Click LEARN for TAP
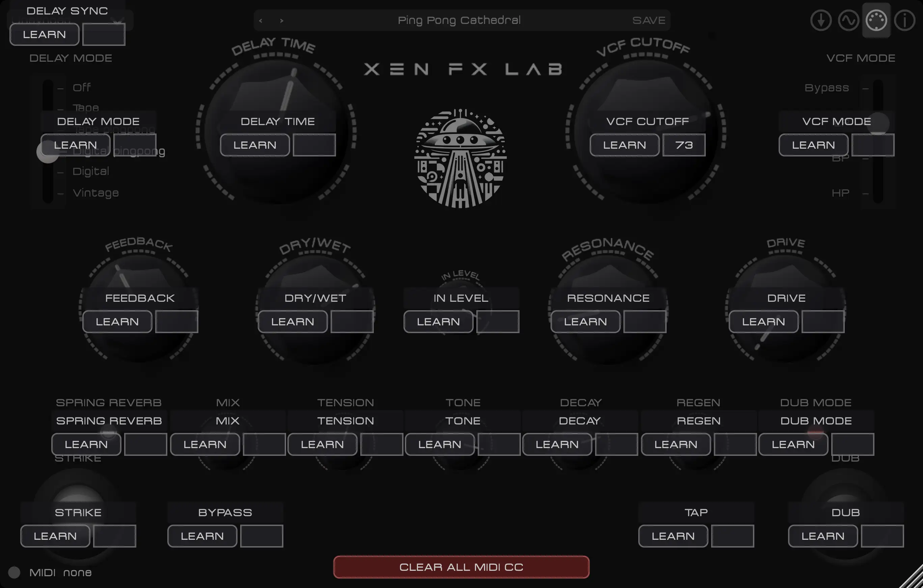 click(x=673, y=536)
